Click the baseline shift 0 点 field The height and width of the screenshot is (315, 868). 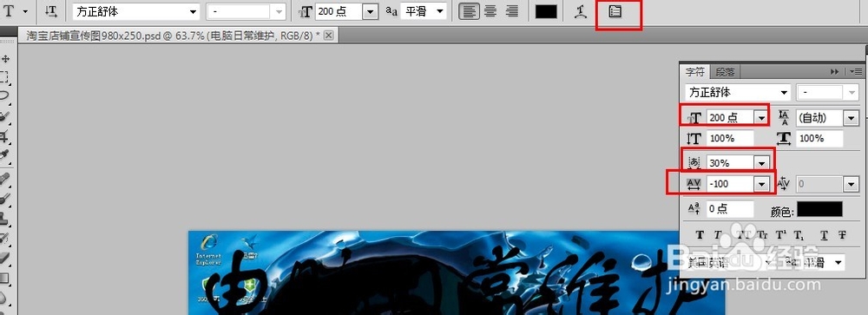(x=730, y=209)
